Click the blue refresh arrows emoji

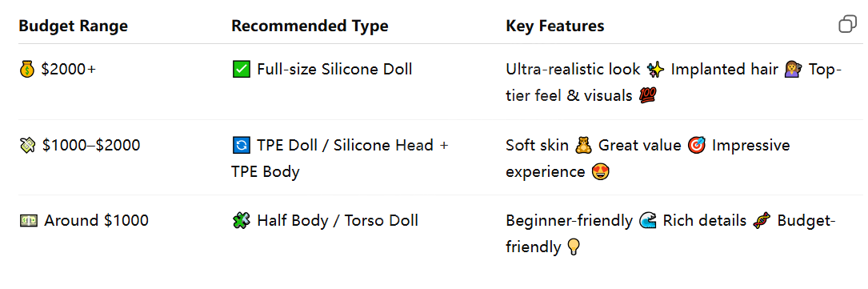(x=240, y=145)
